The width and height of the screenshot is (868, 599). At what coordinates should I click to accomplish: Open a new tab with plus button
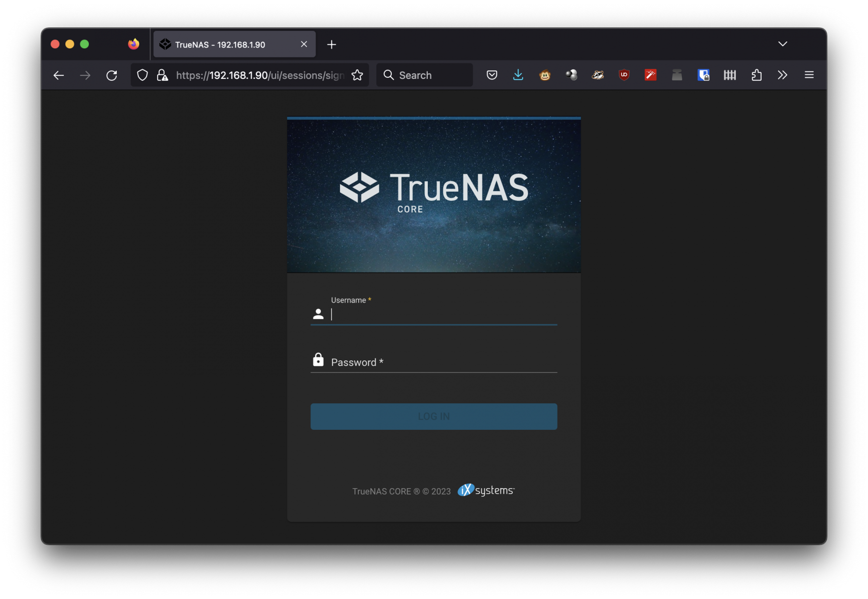point(331,44)
